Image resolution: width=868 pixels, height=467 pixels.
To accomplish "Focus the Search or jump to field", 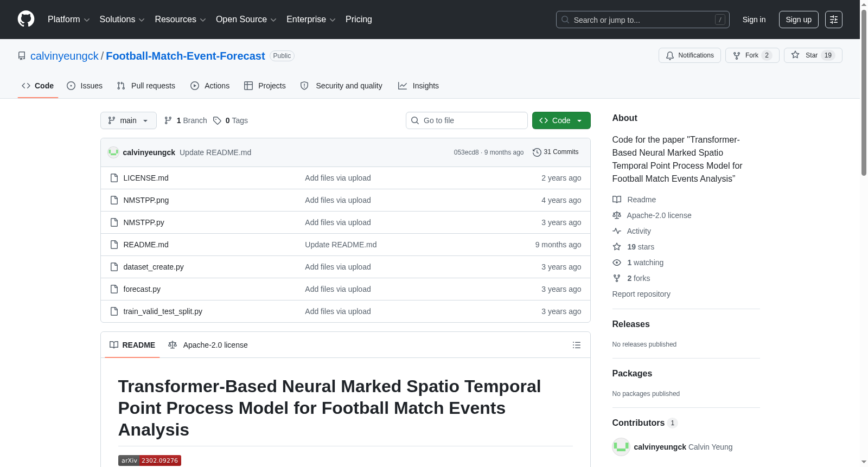I will pos(643,20).
